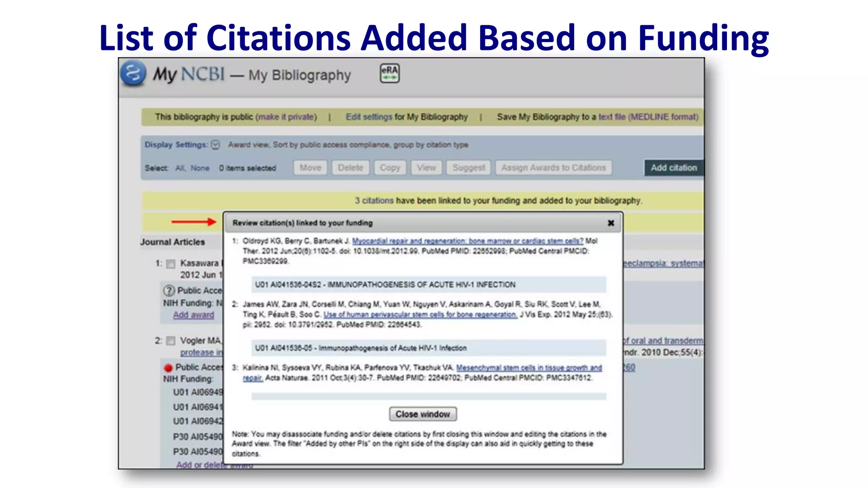This screenshot has width=868, height=488.
Task: Open Mesenchymal stem cells in tissue growth link
Action: [x=529, y=368]
